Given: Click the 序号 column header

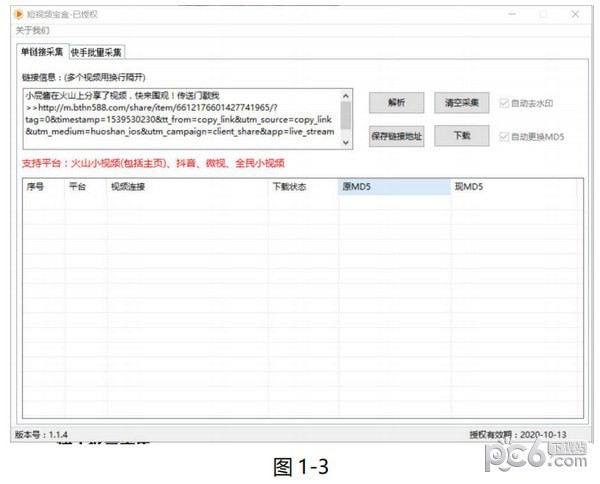Looking at the screenshot, I should 44,187.
